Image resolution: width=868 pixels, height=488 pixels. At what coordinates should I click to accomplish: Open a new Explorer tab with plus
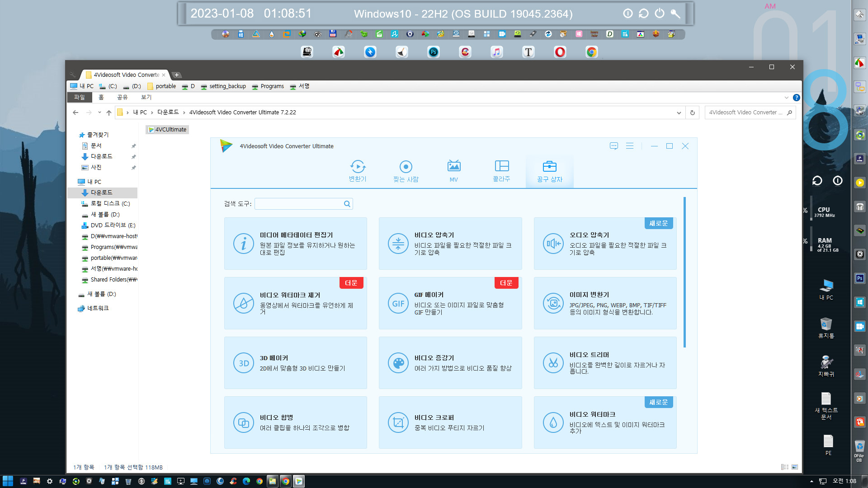tap(177, 75)
